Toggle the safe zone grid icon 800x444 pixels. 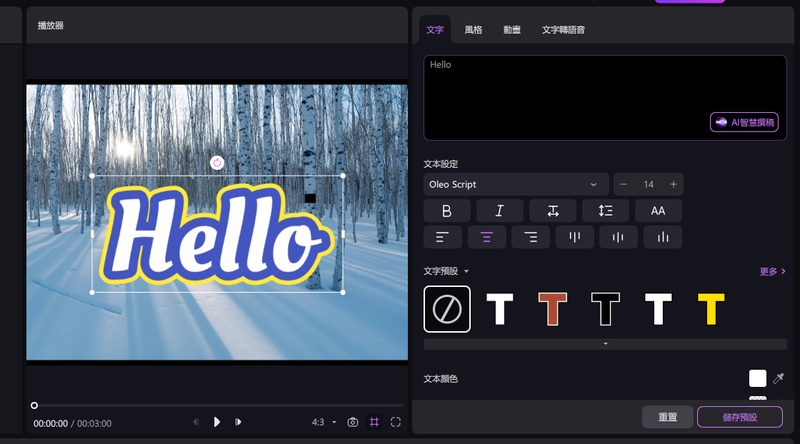[374, 422]
